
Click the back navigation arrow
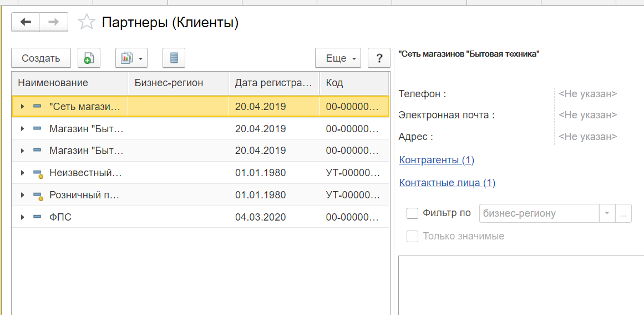tap(26, 22)
